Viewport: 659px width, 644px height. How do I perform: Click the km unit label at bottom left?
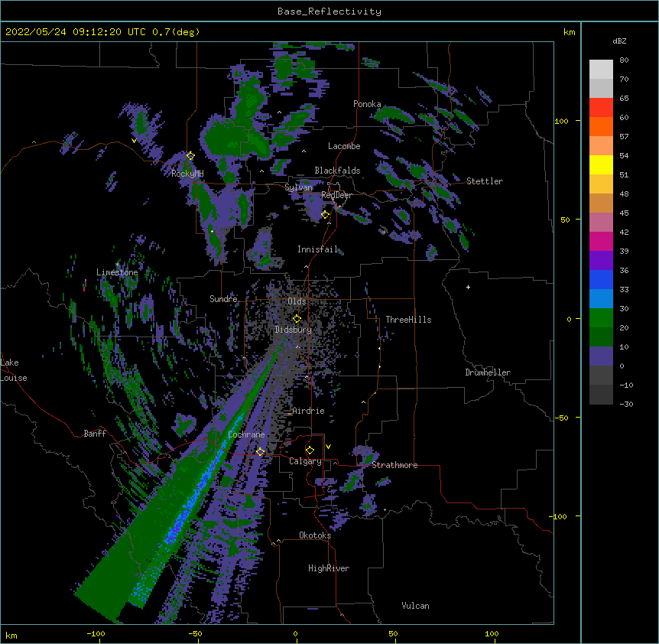coord(11,635)
